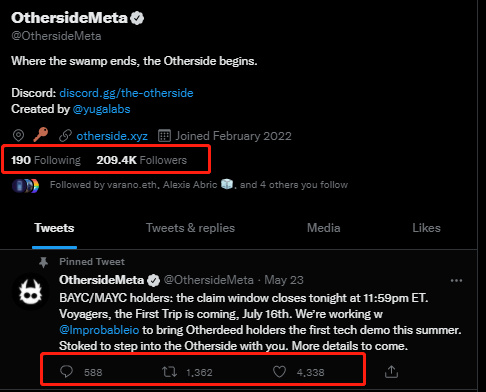486x392 pixels.
Task: Click the verified badge beside the profile name
Action: point(137,18)
